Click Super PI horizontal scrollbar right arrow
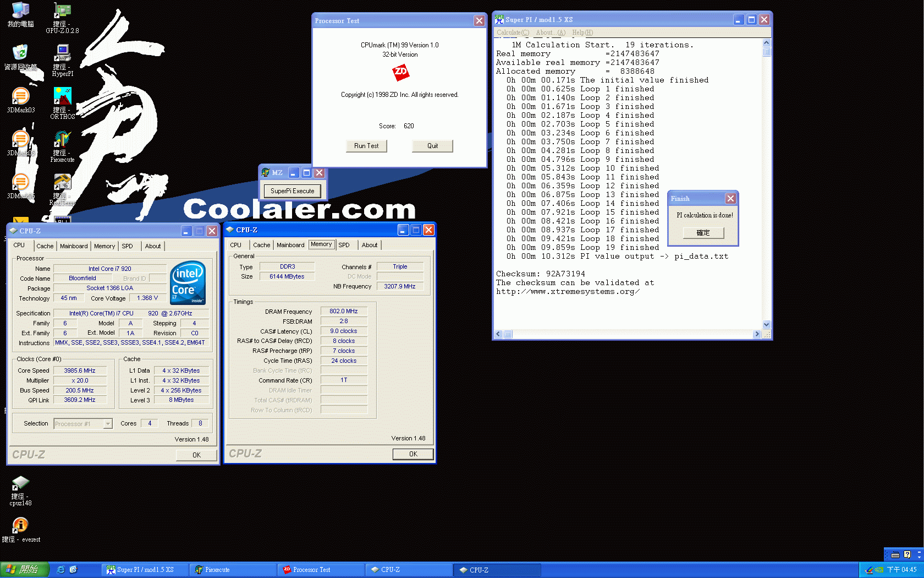Viewport: 924px width, 578px height. pyautogui.click(x=757, y=334)
